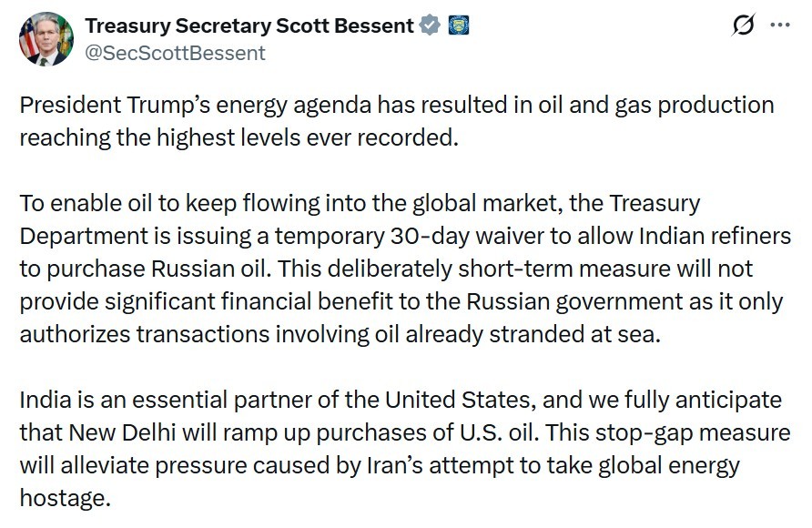Click the Treasury Department affiliation badge
Screen dimensions: 812x528
[x=457, y=25]
